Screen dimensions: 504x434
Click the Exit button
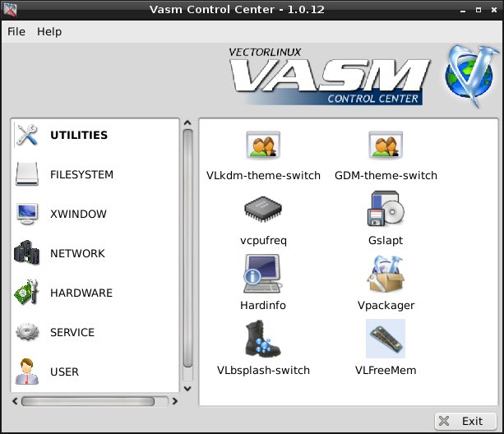click(465, 421)
